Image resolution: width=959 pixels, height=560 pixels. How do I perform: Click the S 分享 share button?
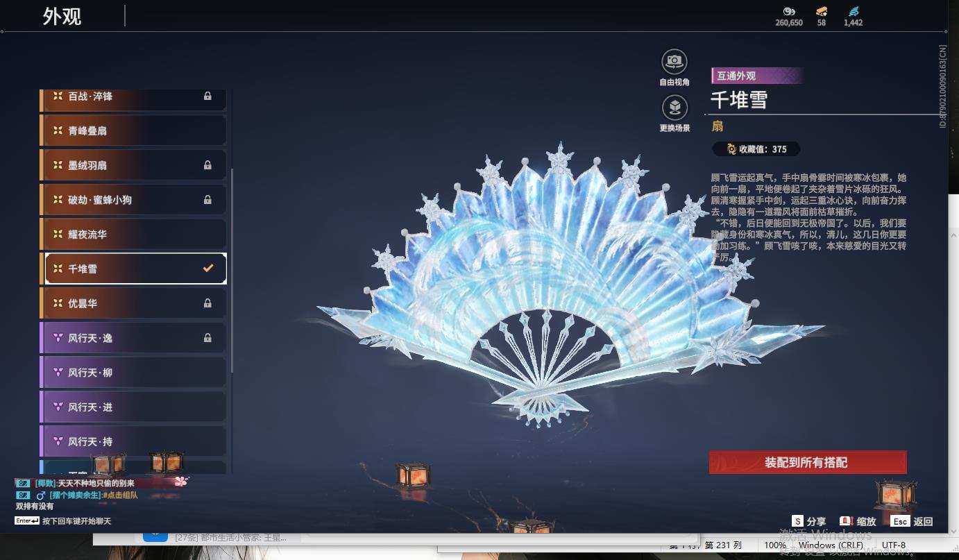click(x=809, y=521)
